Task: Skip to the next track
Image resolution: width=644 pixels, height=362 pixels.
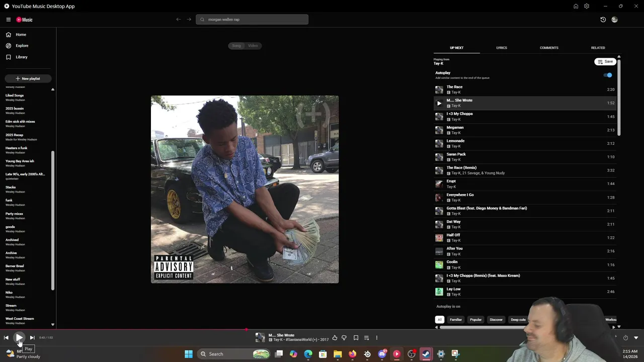Action: tap(32, 338)
